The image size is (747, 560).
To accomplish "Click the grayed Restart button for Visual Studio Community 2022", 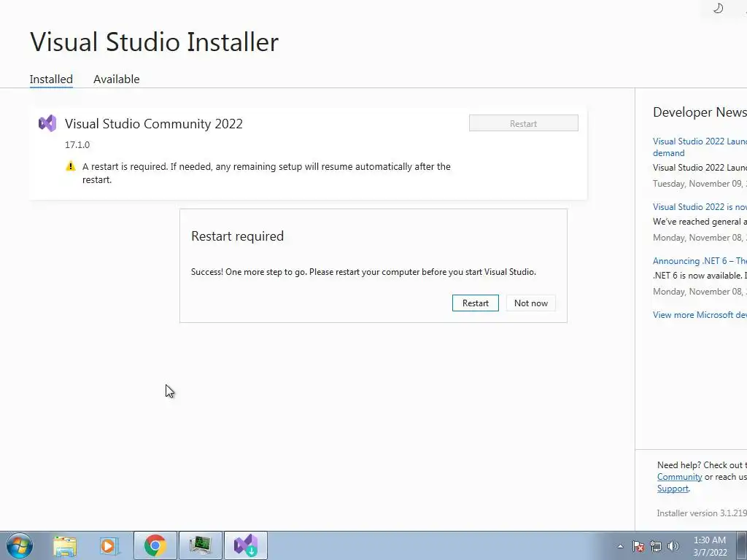I will tap(523, 122).
